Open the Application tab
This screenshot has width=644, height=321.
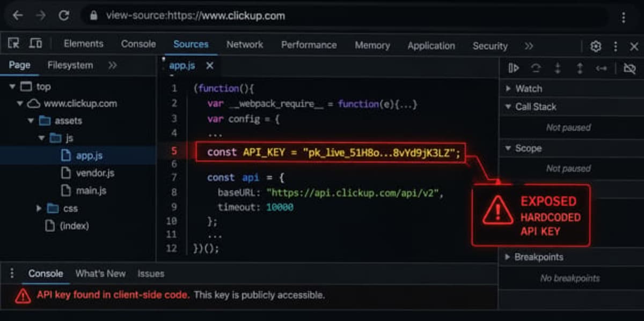[431, 46]
